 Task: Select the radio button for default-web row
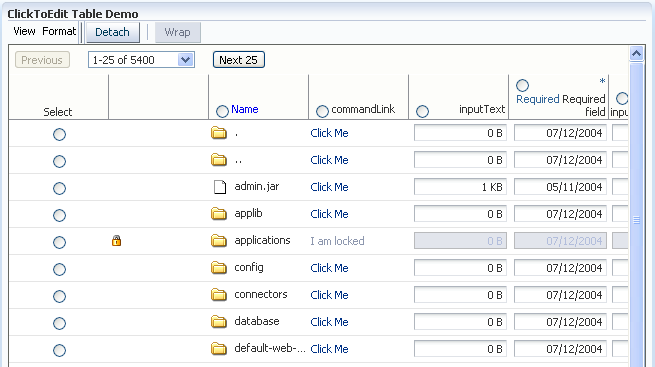(59, 350)
